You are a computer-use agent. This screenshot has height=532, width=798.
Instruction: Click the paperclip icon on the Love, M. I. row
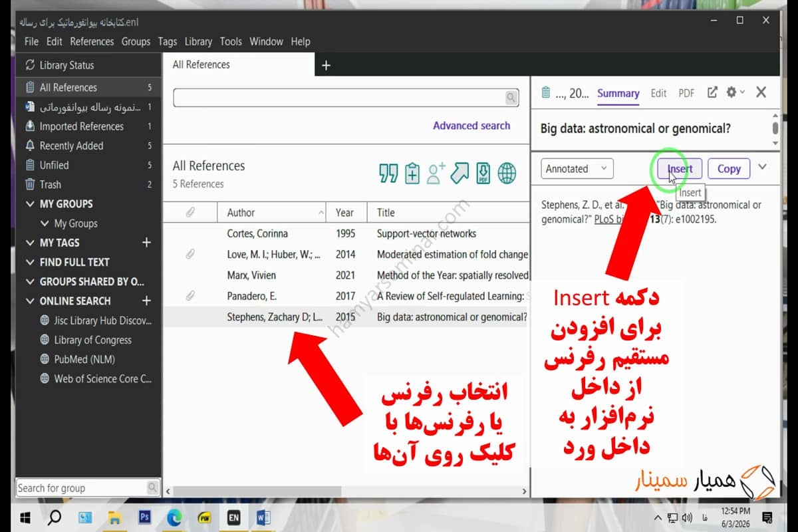(x=190, y=254)
